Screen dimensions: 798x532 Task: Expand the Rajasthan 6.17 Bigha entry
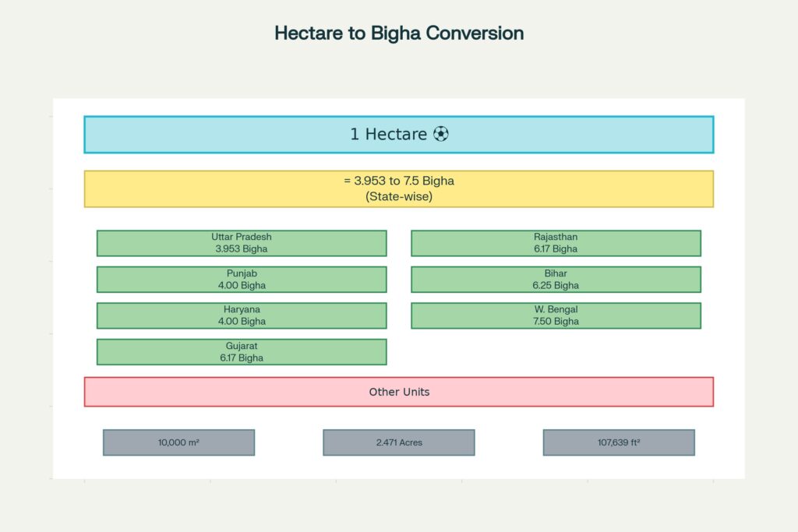[x=556, y=242]
